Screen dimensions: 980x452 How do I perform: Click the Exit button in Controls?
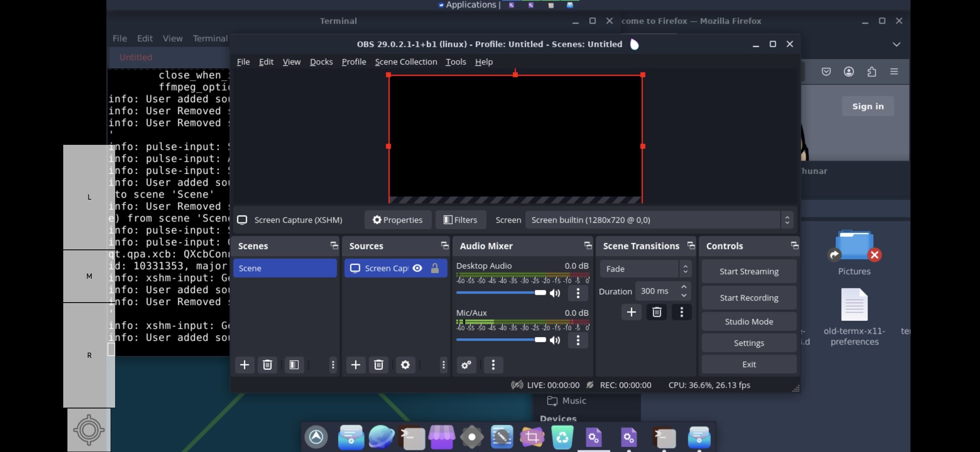coord(749,364)
